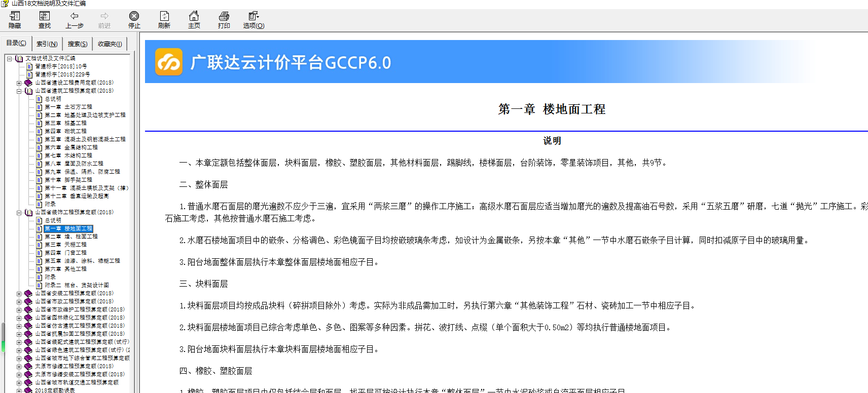The height and width of the screenshot is (393, 868).
Task: Click the page icon of 第三章 天棚工程
Action: pyautogui.click(x=39, y=245)
